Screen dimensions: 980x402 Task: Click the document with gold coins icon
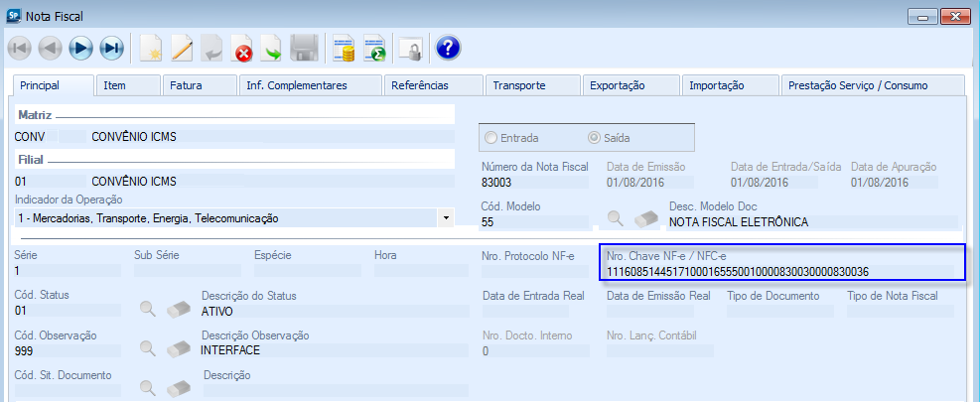point(344,48)
